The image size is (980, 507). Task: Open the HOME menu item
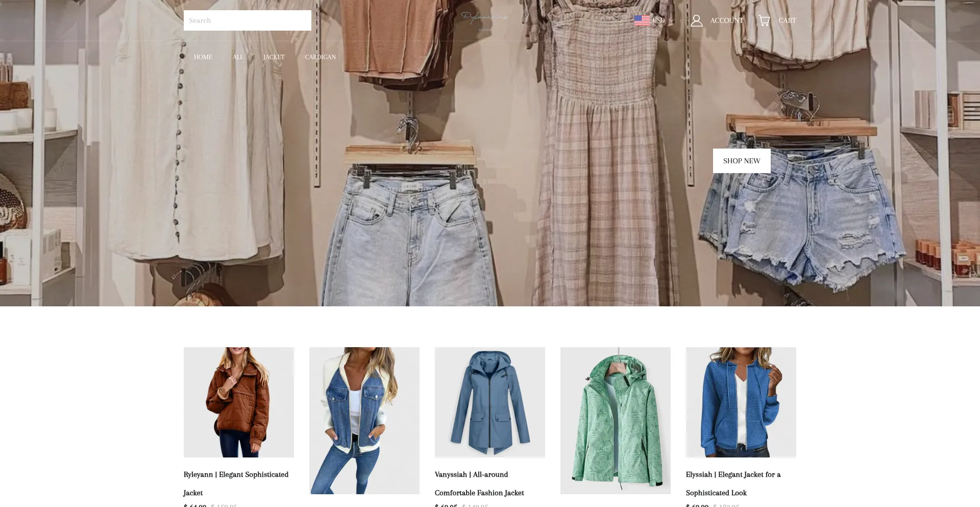[x=203, y=57]
